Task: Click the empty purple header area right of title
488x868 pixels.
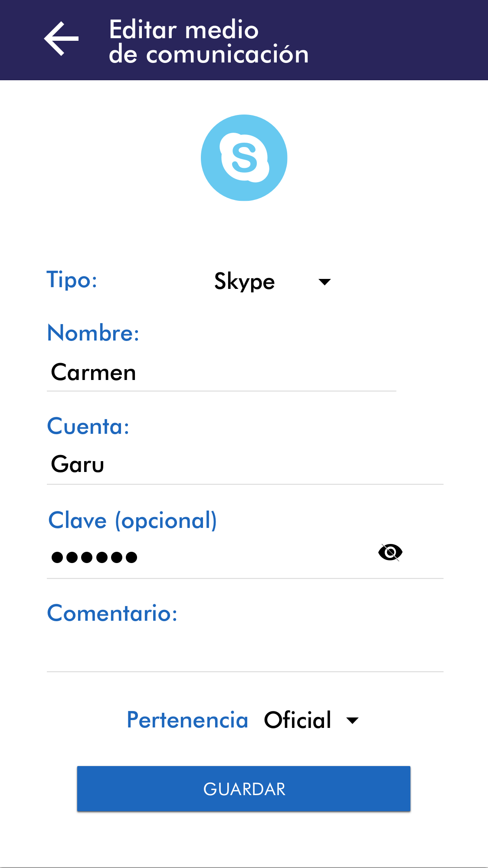Action: pyautogui.click(x=399, y=40)
